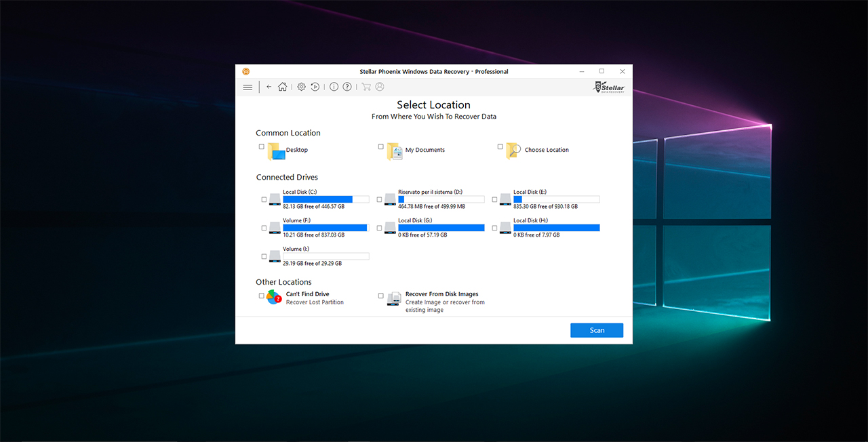Click the Resume Recovery icon next to the gear
The width and height of the screenshot is (868, 442).
pyautogui.click(x=315, y=87)
